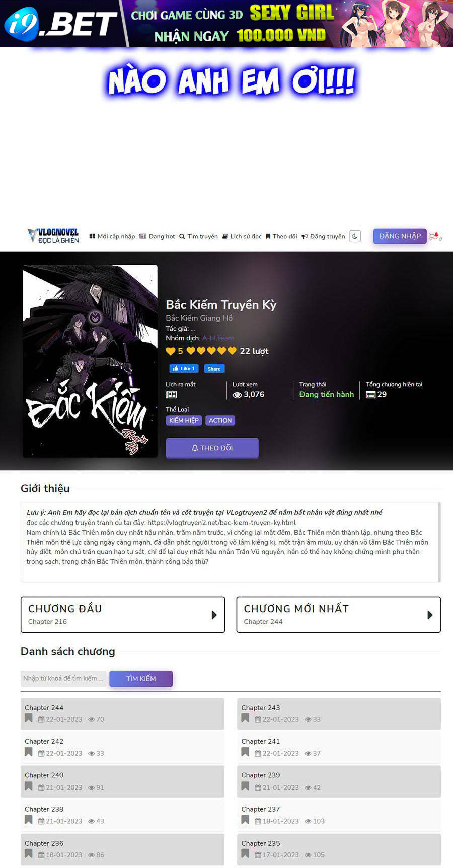Click the ĐĂNG NHẬP button
This screenshot has width=453, height=868.
(400, 236)
